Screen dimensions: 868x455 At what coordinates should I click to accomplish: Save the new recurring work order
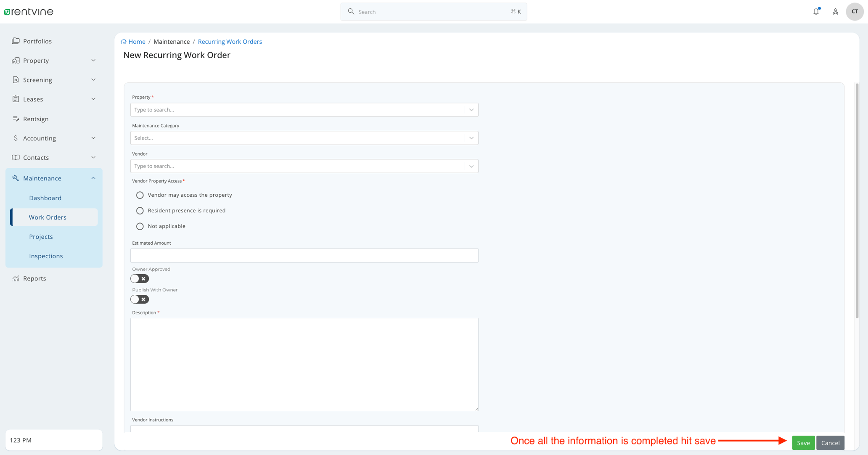(x=803, y=442)
